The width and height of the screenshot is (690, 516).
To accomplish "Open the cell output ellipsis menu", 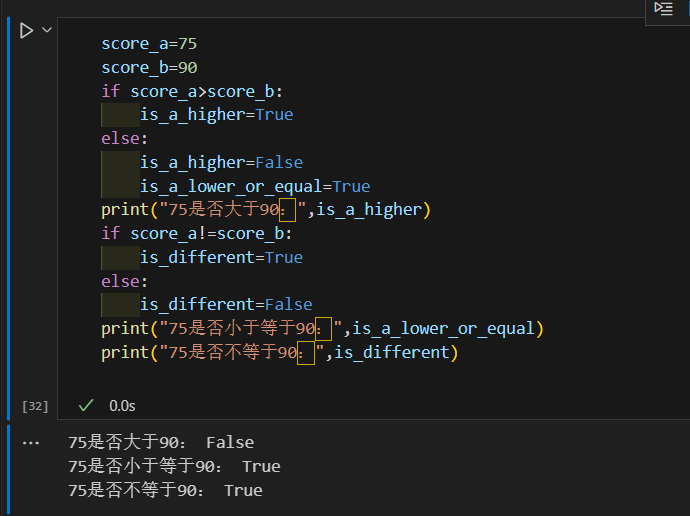I will [31, 443].
